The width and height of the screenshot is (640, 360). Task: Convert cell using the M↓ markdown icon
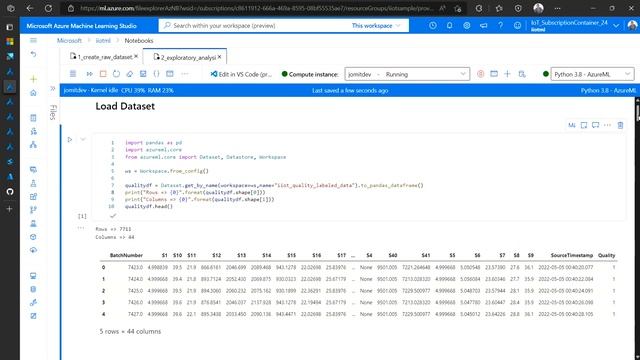[572, 125]
